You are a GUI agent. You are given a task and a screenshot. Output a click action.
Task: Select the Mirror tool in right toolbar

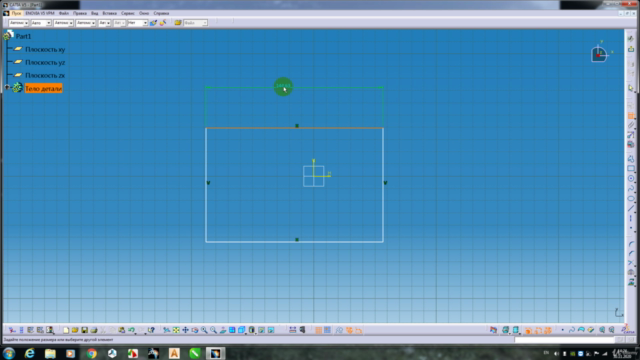pyautogui.click(x=631, y=272)
